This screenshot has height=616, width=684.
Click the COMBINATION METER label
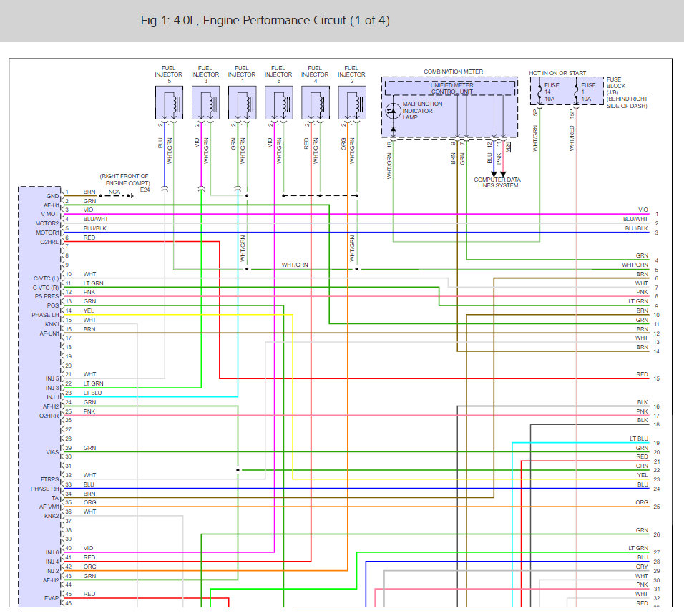click(453, 72)
